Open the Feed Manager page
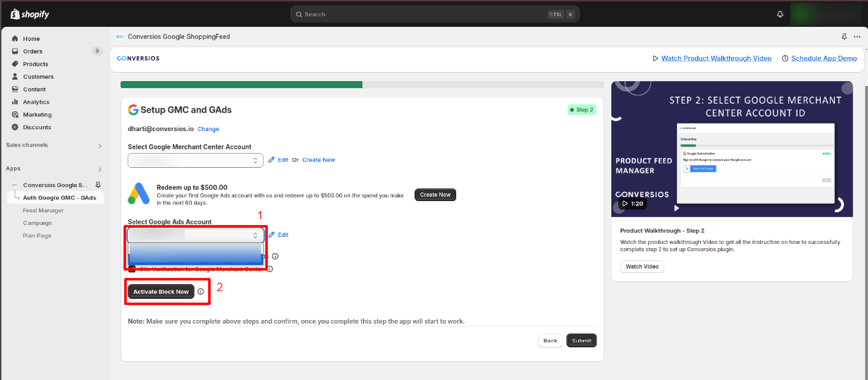 43,210
